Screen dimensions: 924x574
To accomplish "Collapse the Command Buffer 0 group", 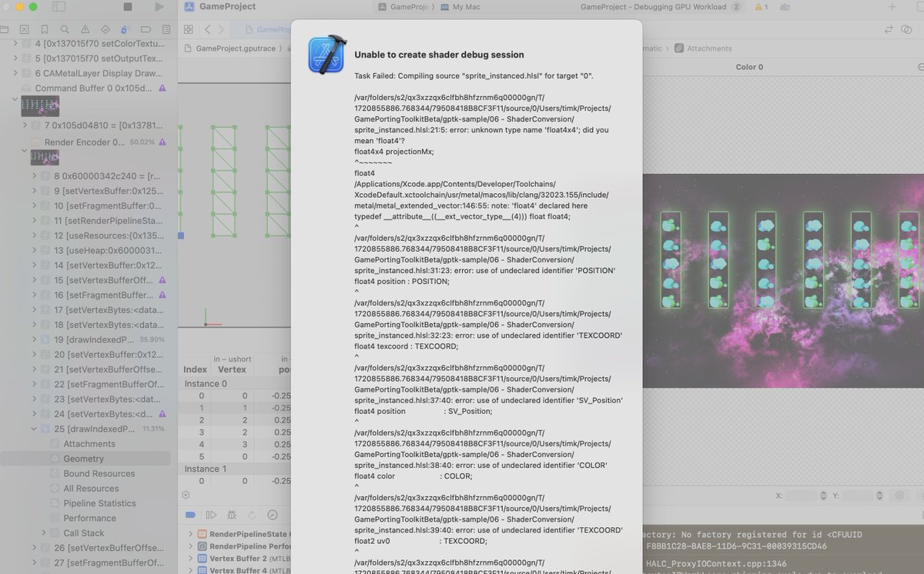I will click(15, 99).
